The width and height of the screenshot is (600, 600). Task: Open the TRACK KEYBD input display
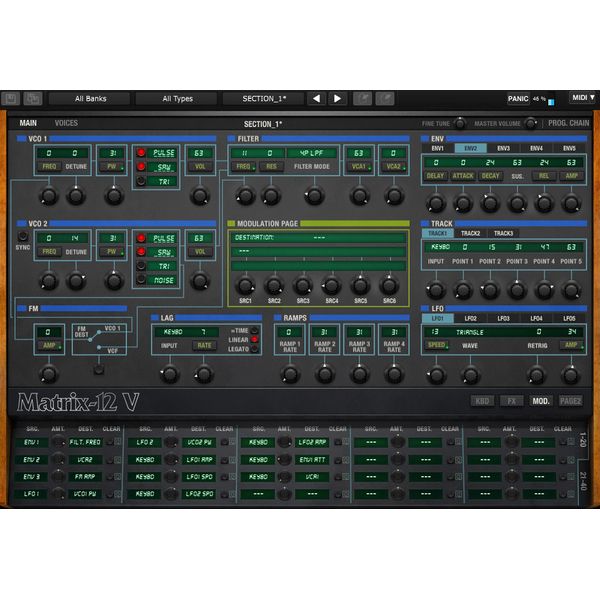[440, 247]
